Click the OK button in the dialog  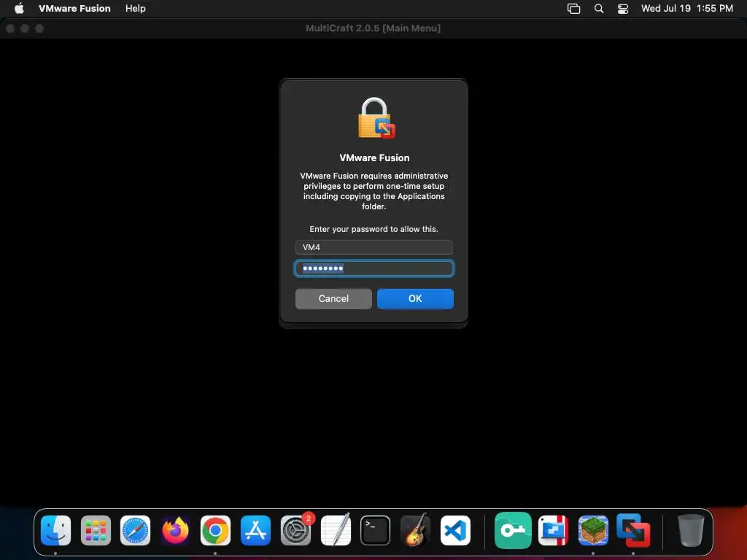[x=415, y=298]
